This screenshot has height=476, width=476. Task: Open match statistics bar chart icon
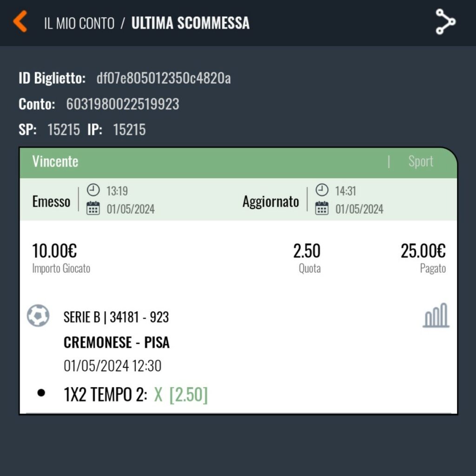[436, 316]
